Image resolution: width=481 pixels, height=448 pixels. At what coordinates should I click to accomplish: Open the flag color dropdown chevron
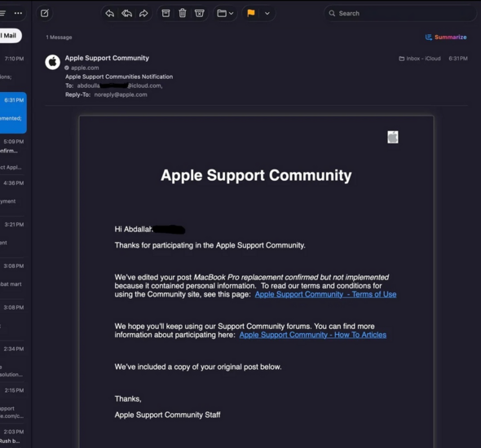[x=267, y=13]
